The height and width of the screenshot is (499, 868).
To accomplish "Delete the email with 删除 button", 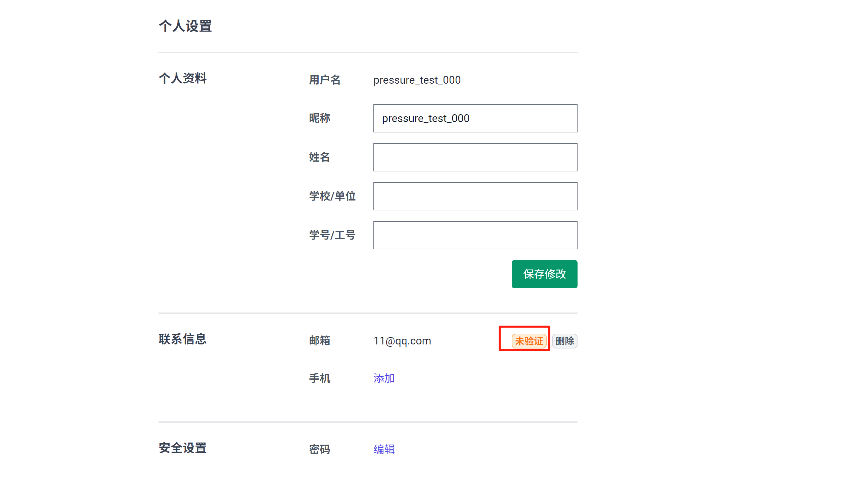I will point(564,341).
